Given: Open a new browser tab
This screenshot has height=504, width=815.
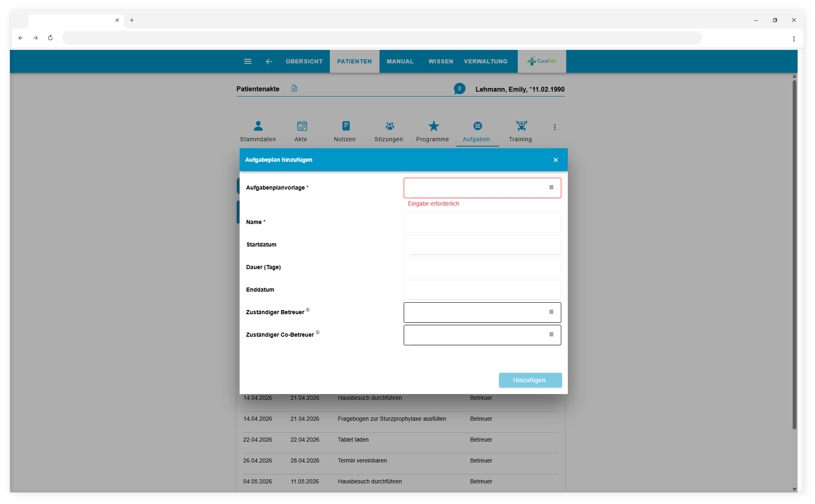Looking at the screenshot, I should point(132,20).
